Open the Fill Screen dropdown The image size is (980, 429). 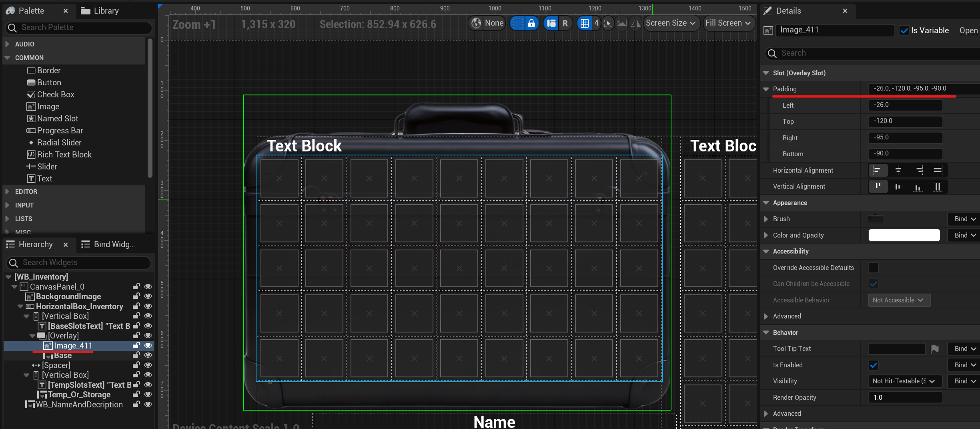click(x=728, y=23)
